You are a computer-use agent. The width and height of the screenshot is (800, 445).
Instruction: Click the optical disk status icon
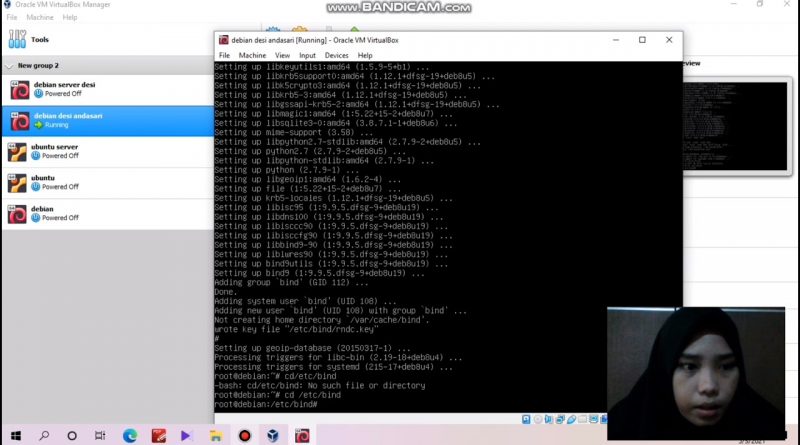click(x=538, y=419)
